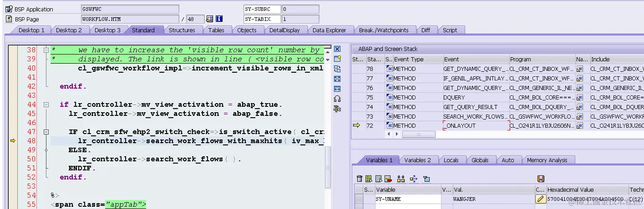644x209 pixels.
Task: Open the Structures tab
Action: [182, 30]
